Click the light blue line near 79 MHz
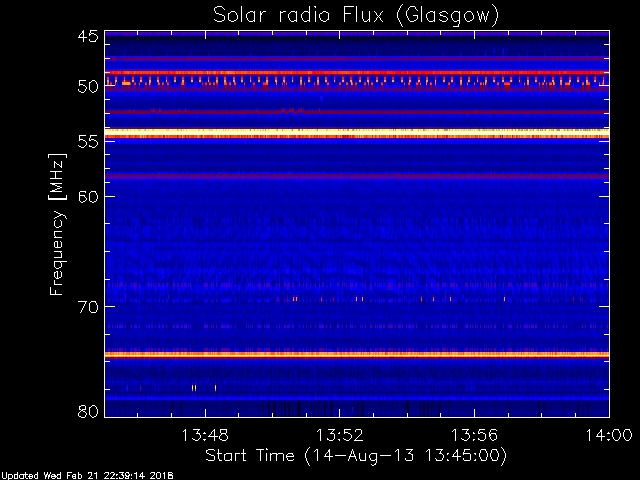640x480 pixels. click(356, 399)
